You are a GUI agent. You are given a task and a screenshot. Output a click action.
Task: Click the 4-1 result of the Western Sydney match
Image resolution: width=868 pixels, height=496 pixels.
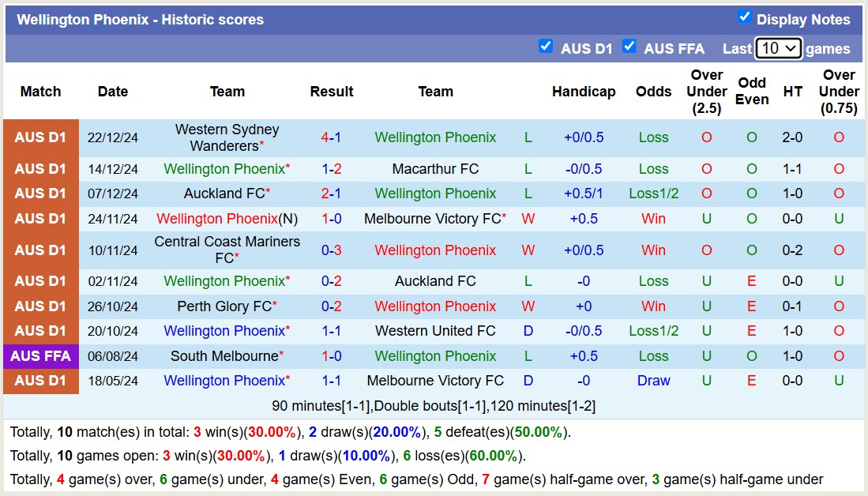[331, 137]
